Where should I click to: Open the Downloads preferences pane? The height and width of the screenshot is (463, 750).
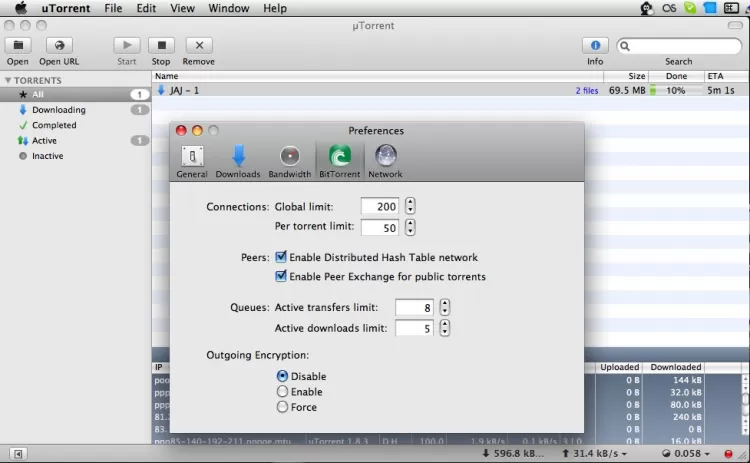pyautogui.click(x=238, y=162)
